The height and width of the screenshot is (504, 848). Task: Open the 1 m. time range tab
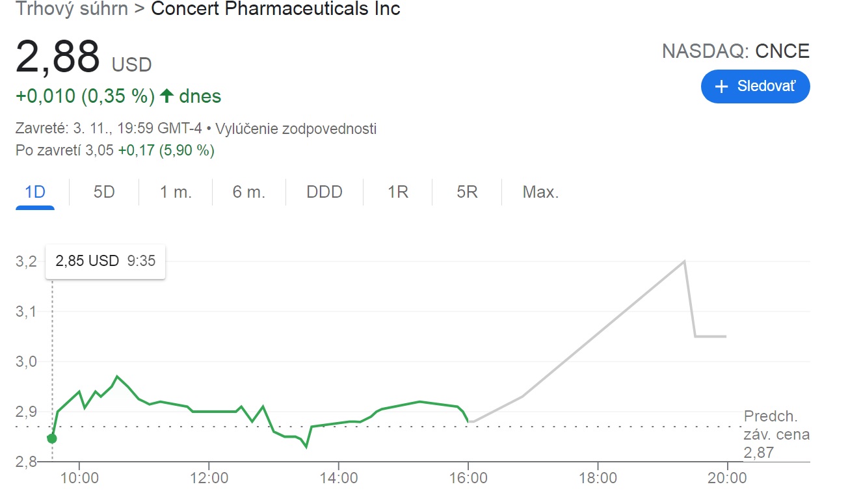(176, 192)
